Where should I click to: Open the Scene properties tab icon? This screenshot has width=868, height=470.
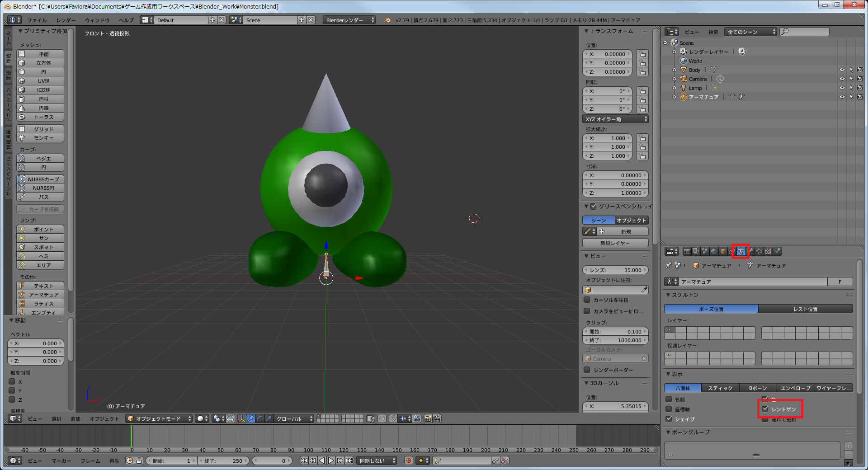click(x=705, y=251)
